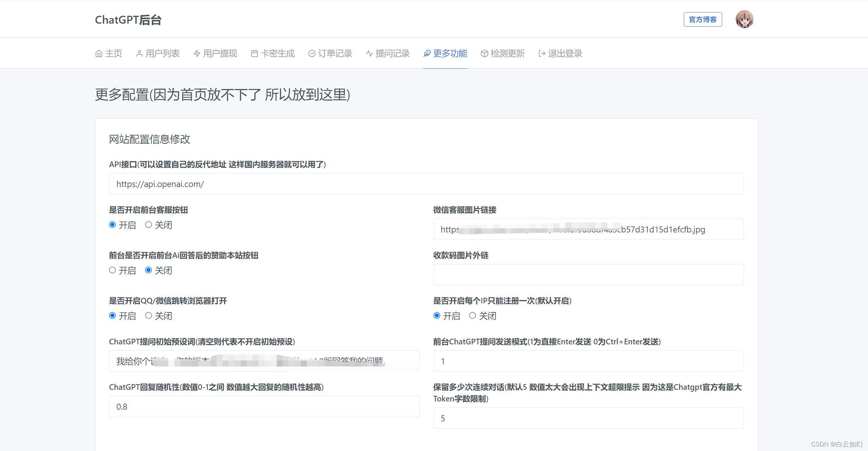This screenshot has width=868, height=451.
Task: Select 关闭 for 每个IP只能注册一次
Action: coord(473,315)
